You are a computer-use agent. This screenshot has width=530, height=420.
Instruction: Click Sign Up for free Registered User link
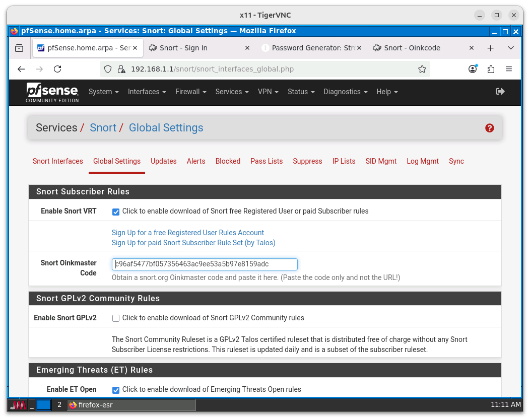pyautogui.click(x=187, y=233)
